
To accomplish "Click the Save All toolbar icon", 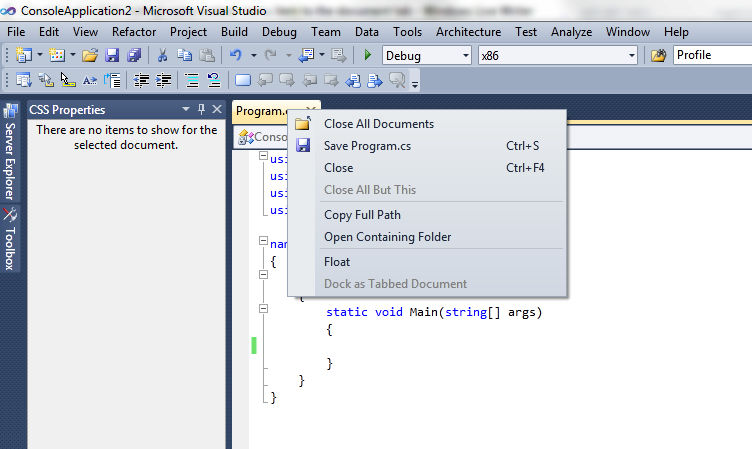I will tap(133, 55).
